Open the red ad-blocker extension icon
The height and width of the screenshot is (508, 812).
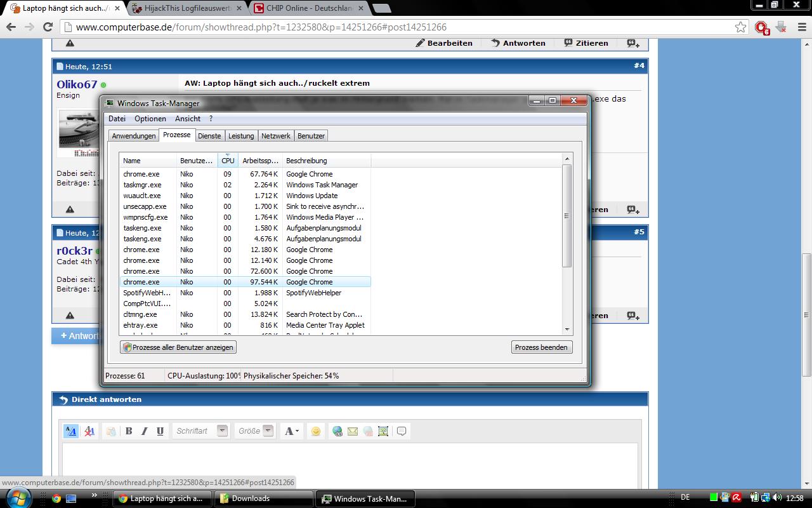pyautogui.click(x=762, y=27)
